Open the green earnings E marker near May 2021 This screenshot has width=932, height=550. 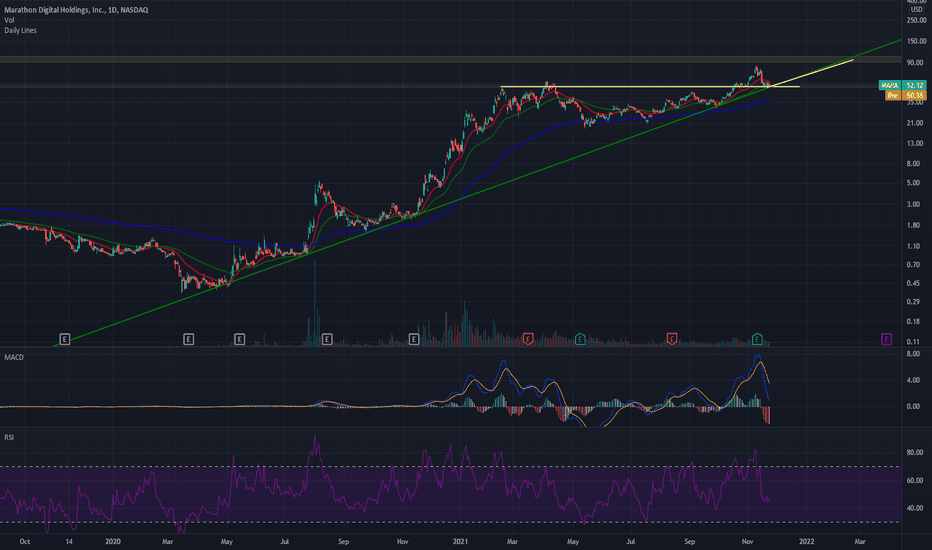(580, 339)
